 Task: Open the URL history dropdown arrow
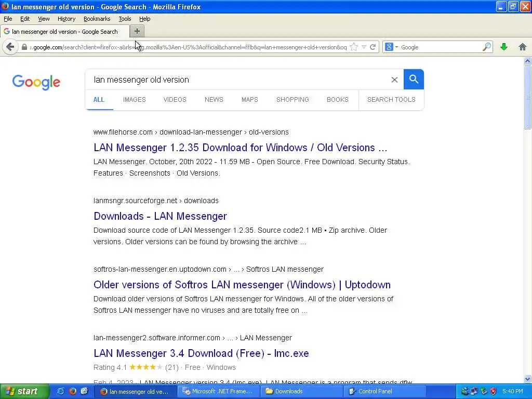364,47
